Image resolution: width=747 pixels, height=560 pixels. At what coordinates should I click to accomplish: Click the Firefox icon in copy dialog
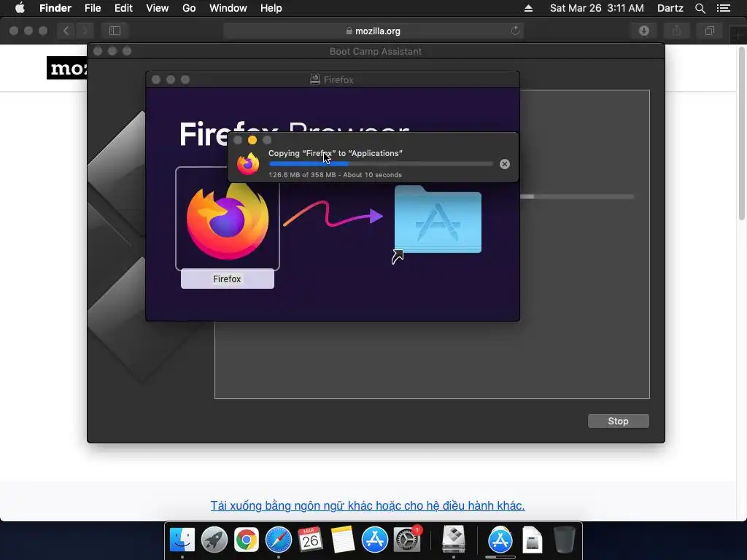click(248, 164)
